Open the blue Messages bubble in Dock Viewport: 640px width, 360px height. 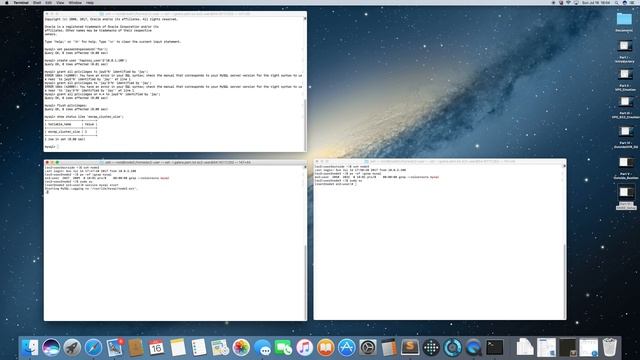click(262, 348)
